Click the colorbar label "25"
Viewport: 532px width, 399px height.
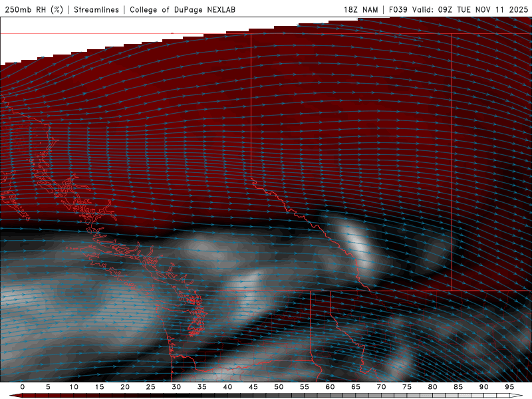click(151, 387)
